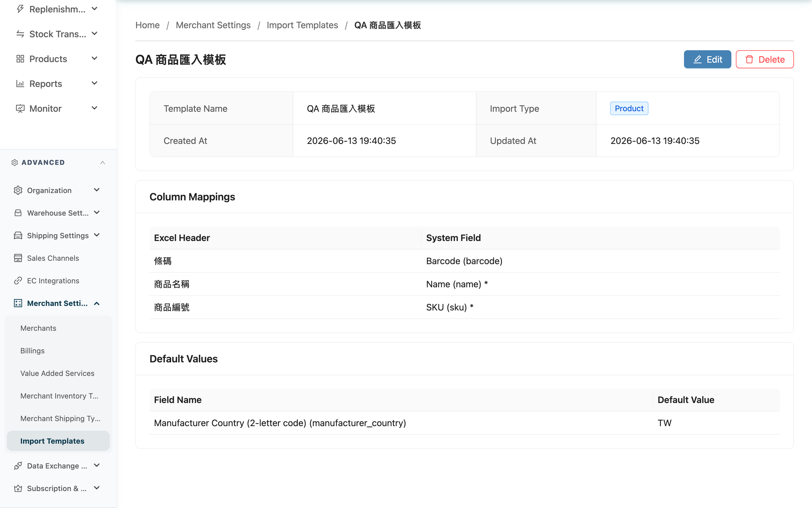Expand the Shipping Settings chevron
The image size is (812, 508).
point(97,235)
